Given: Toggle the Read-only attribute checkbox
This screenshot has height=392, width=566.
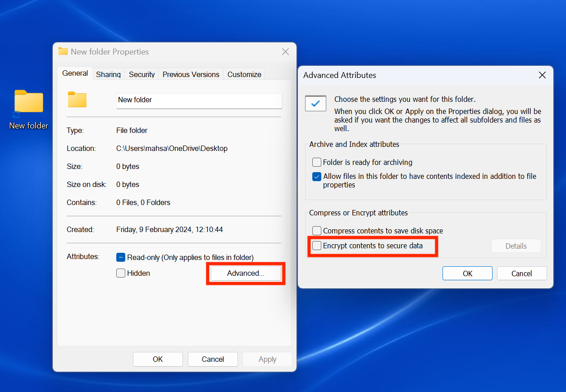Looking at the screenshot, I should click(x=120, y=257).
